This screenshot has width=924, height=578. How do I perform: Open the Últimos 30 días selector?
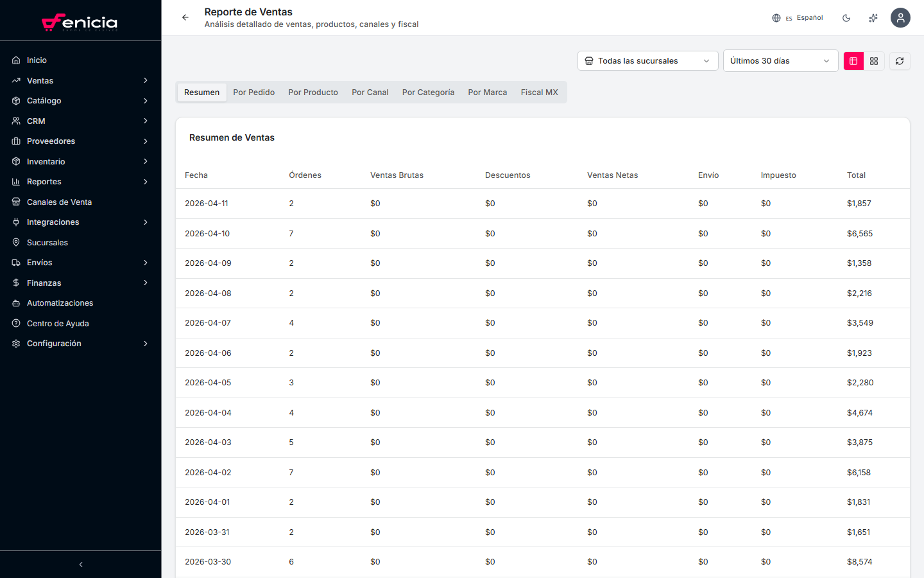point(780,60)
